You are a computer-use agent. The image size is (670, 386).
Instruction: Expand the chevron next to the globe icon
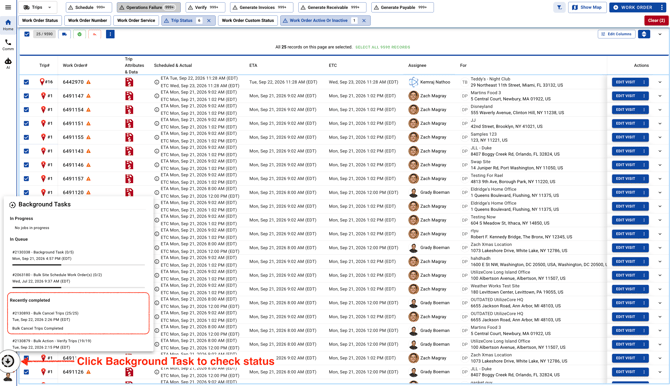(660, 34)
